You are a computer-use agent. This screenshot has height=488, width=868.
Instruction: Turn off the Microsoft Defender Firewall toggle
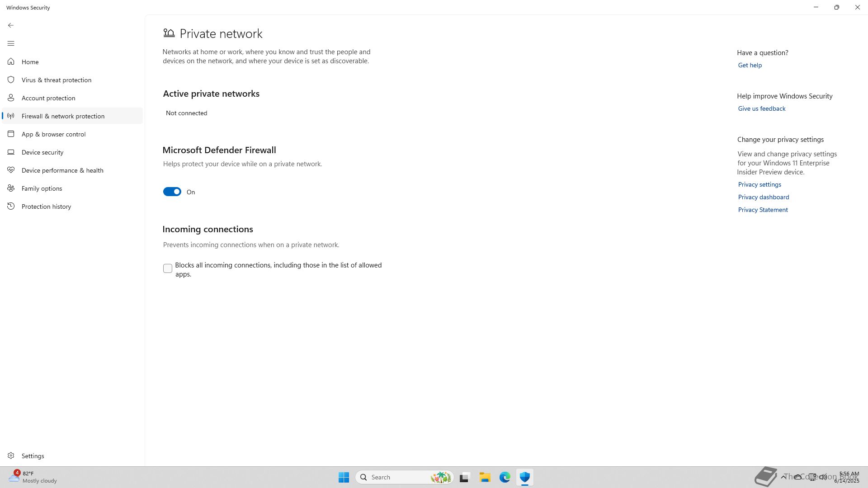pyautogui.click(x=172, y=192)
